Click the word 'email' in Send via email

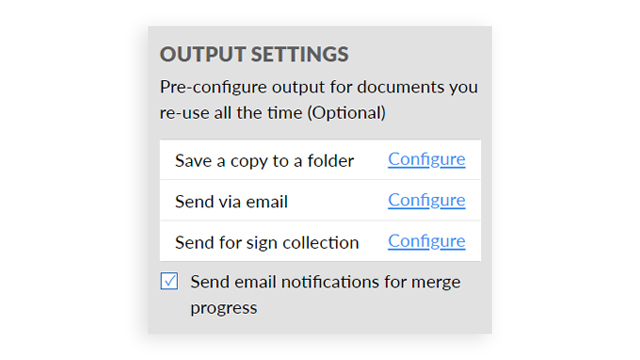pyautogui.click(x=267, y=202)
